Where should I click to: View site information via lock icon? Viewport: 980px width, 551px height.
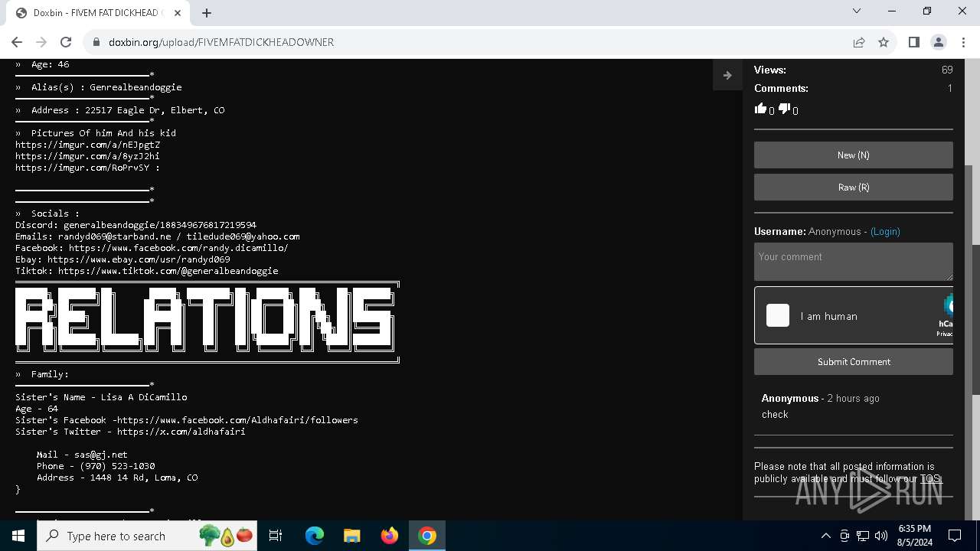point(96,42)
